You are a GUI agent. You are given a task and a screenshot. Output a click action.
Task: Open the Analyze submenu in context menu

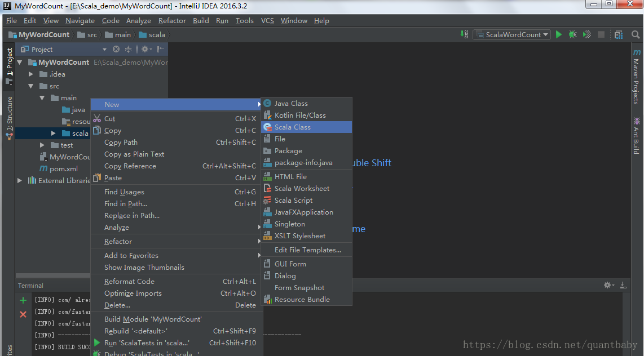(x=176, y=227)
